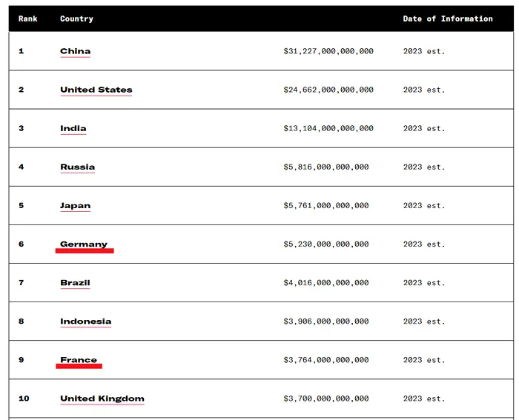Open the Indonesia country link
This screenshot has width=519, height=420.
[86, 321]
